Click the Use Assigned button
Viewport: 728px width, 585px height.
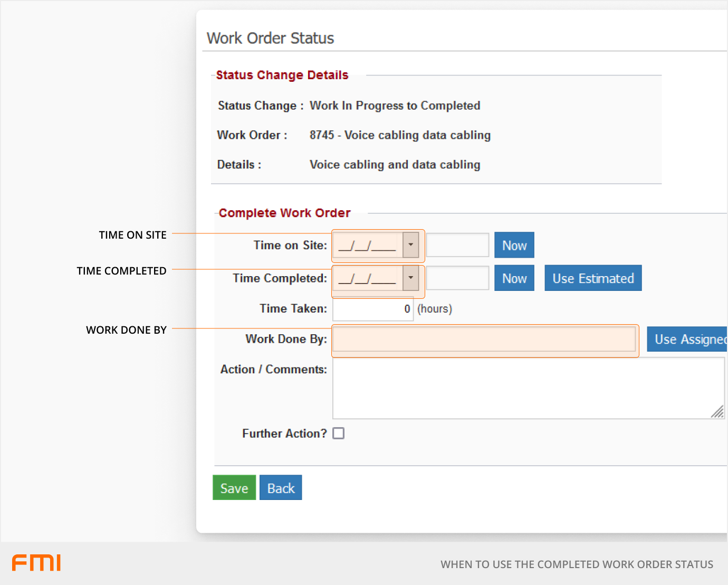(x=687, y=339)
